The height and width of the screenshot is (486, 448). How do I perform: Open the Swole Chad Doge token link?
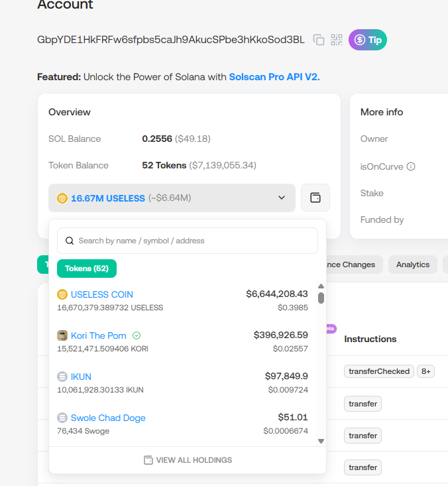(108, 418)
